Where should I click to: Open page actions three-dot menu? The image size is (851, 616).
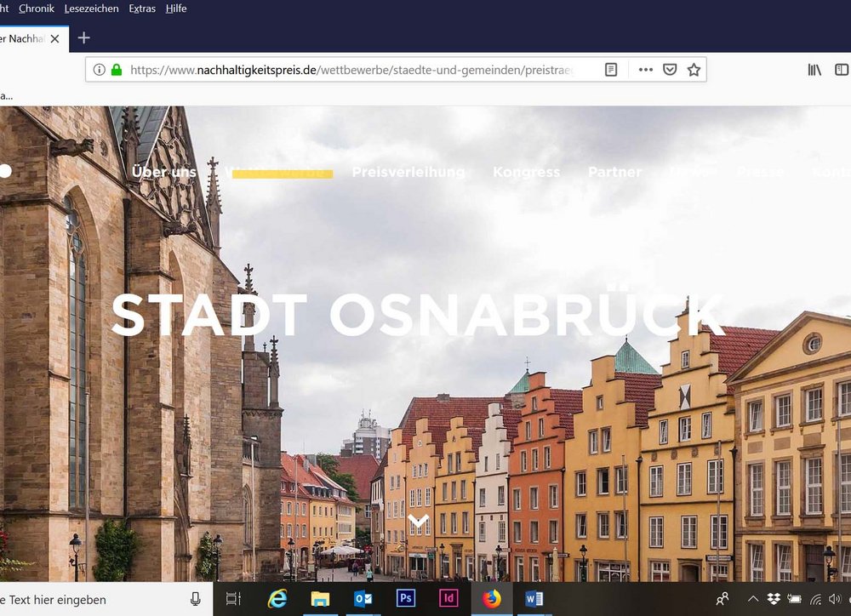pos(646,70)
